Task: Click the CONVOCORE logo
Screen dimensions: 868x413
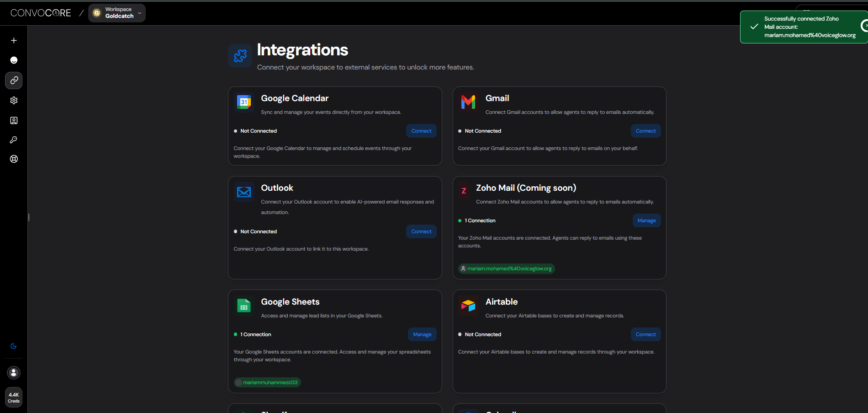Action: pos(41,13)
